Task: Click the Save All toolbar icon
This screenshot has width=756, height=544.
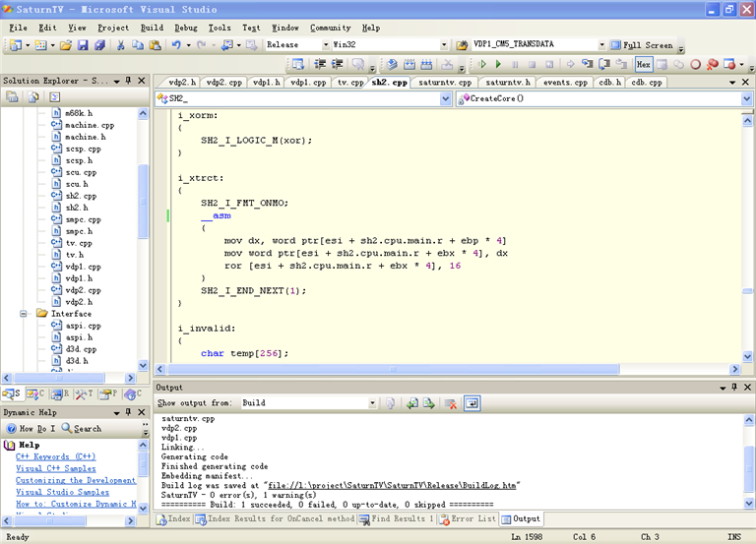Action: (x=99, y=45)
